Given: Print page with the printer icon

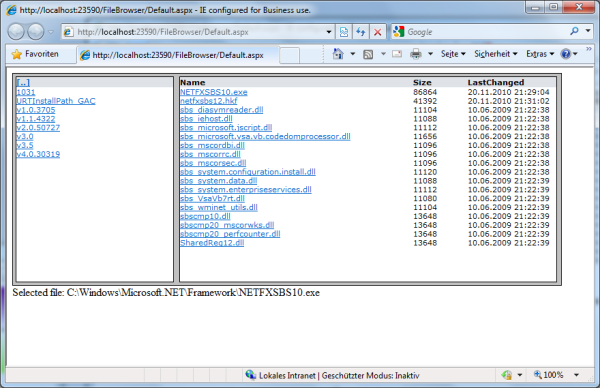Looking at the screenshot, I should tap(416, 54).
